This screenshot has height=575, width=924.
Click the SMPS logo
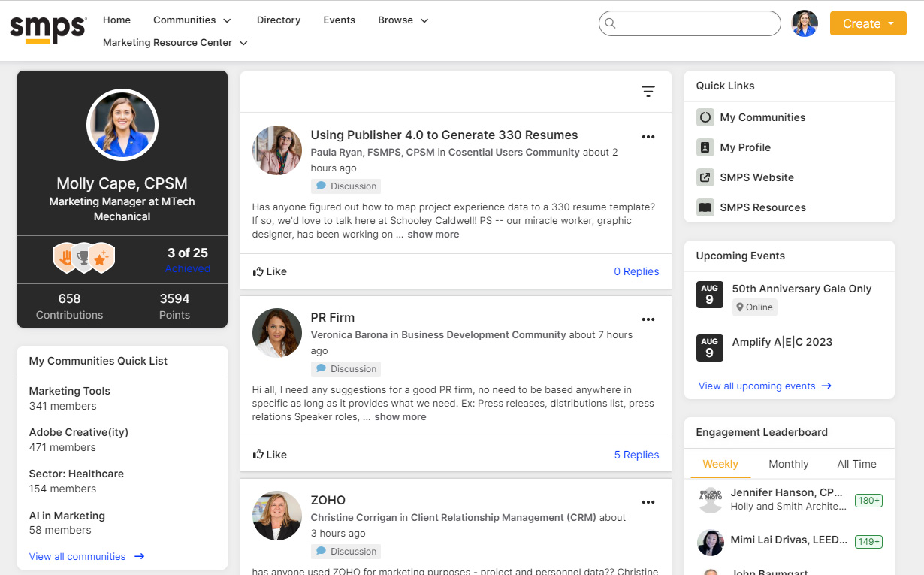tap(48, 29)
